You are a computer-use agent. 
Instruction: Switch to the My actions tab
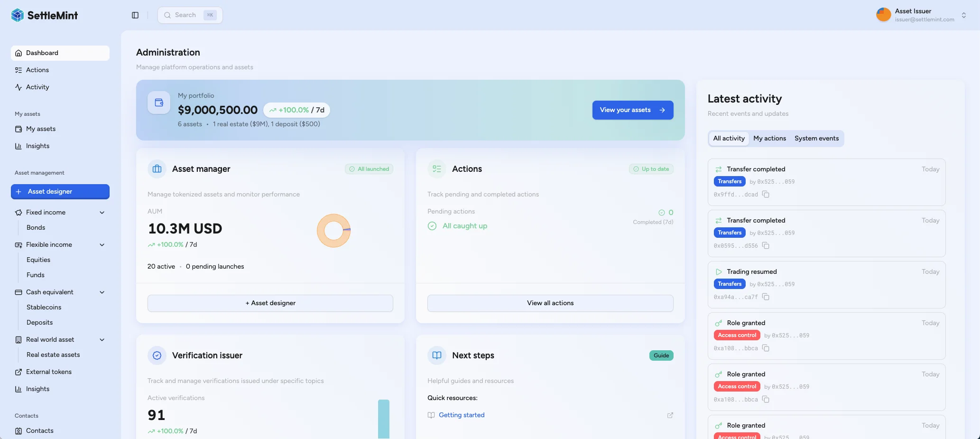point(769,139)
